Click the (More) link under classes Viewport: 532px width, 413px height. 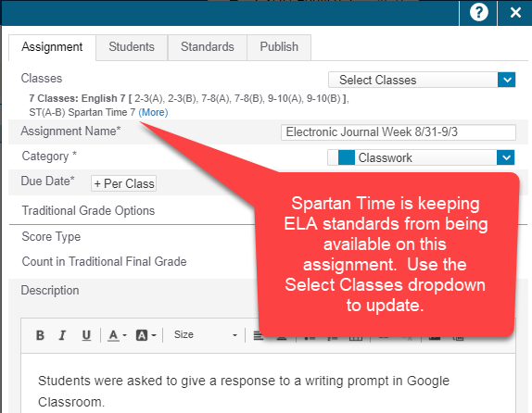coord(153,112)
